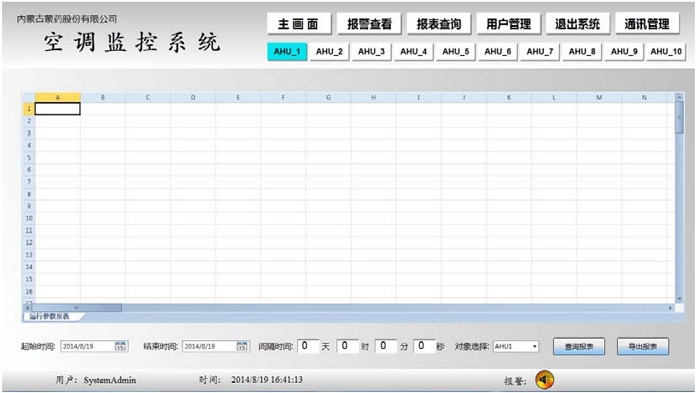
Task: Switch to AHU_10 tab
Action: click(666, 52)
